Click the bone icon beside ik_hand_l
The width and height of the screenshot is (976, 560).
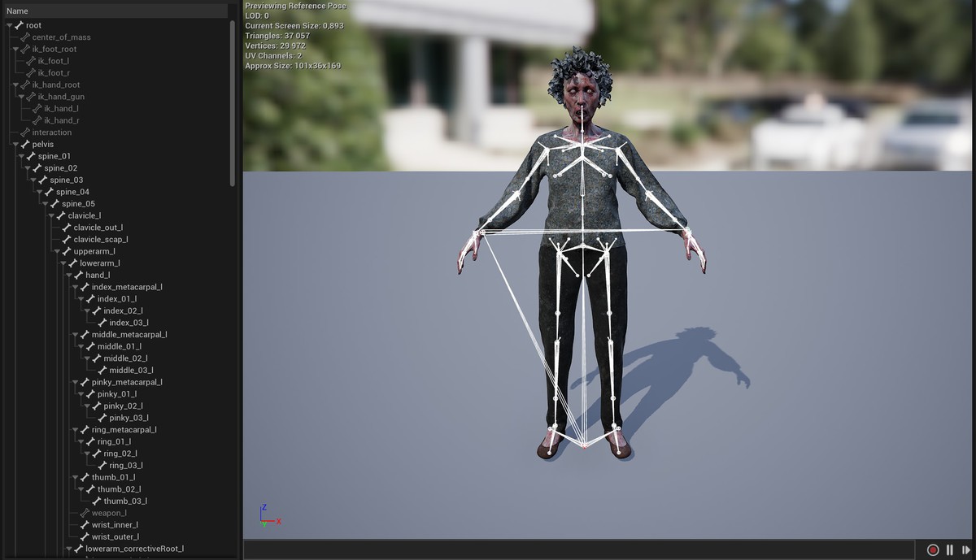point(37,109)
